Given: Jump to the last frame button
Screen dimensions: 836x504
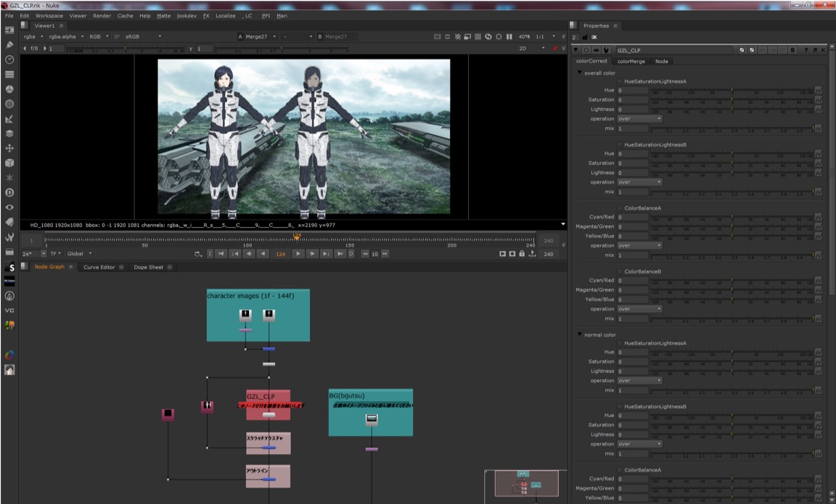Looking at the screenshot, I should tap(340, 254).
